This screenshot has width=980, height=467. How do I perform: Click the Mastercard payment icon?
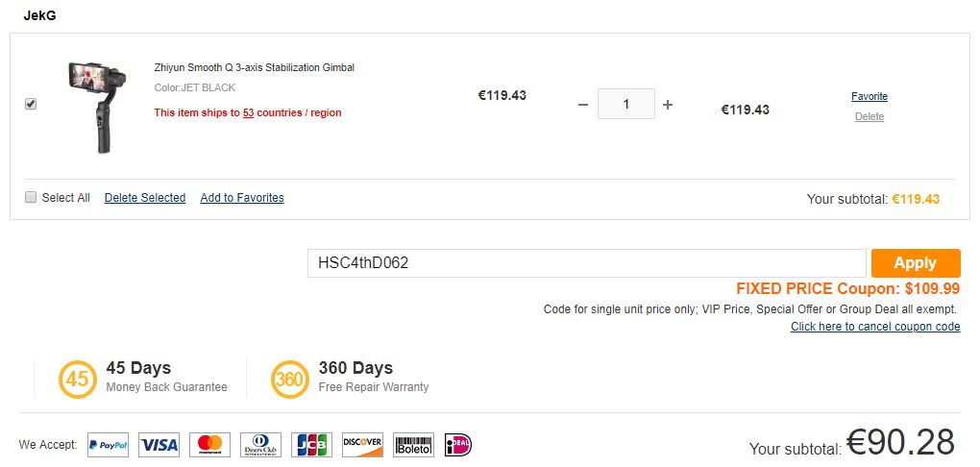click(x=210, y=445)
